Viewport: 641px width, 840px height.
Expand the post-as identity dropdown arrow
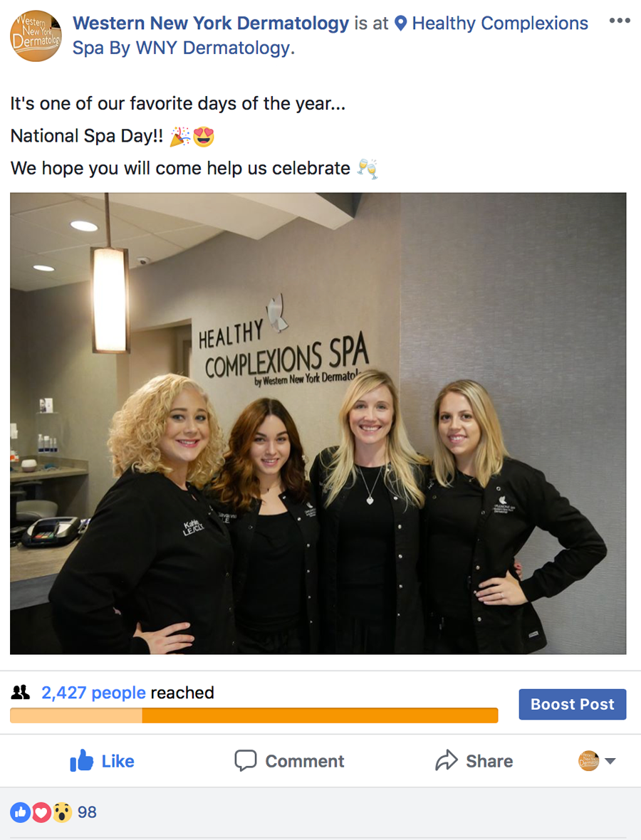[x=610, y=761]
